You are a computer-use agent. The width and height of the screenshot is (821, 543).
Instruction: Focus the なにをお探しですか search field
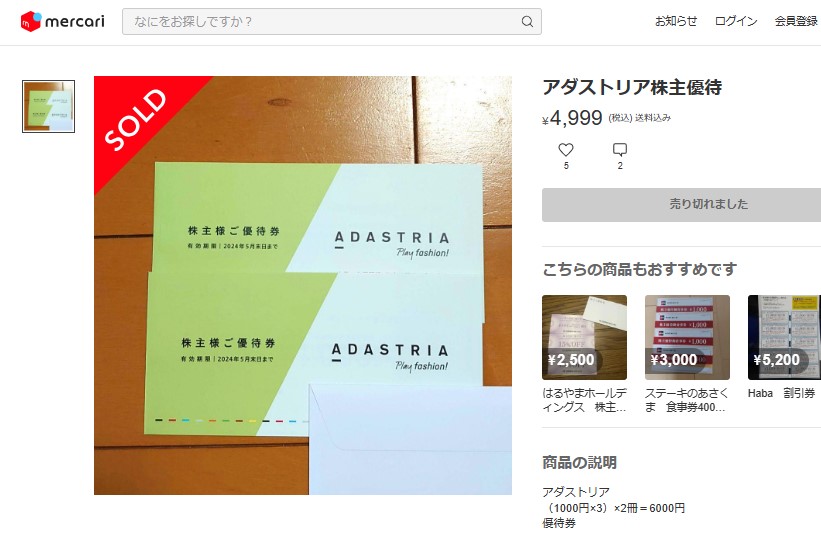[331, 21]
